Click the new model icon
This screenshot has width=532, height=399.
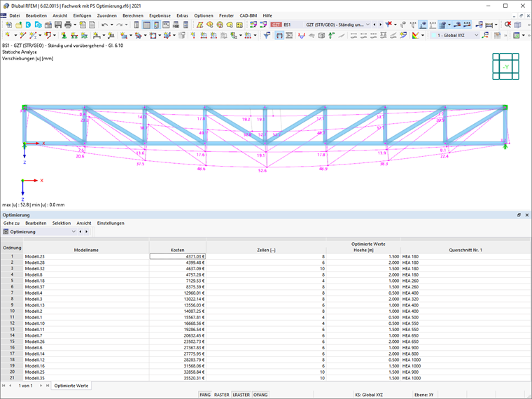coord(9,24)
